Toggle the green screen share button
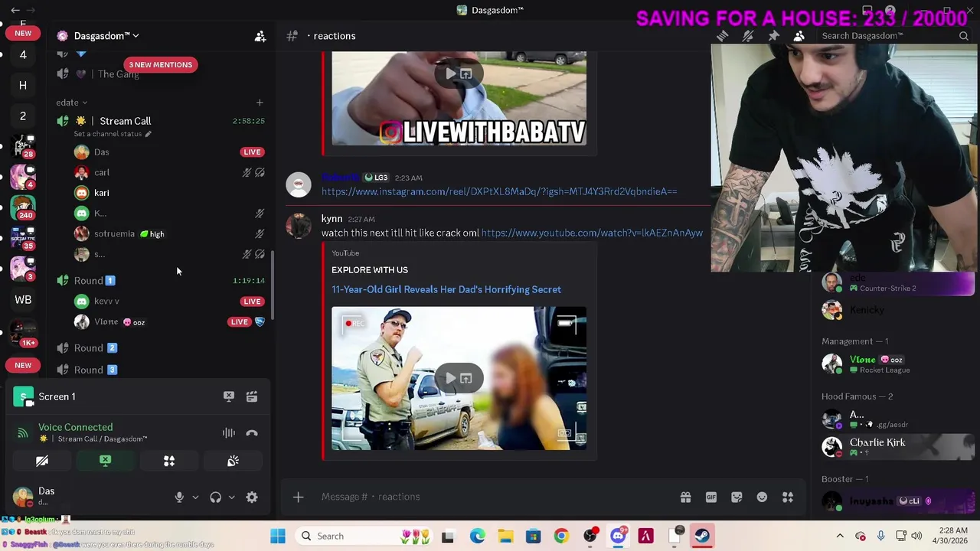This screenshot has height=551, width=980. [106, 461]
